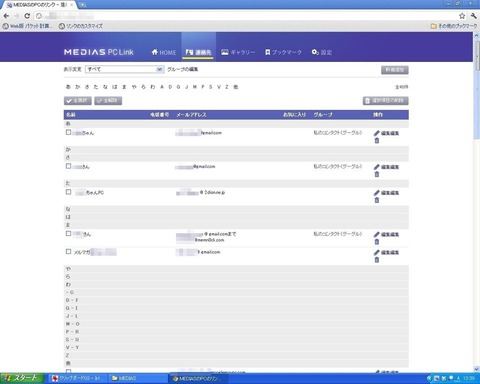Jump to わ in the alphabet index
The image size is (480, 384).
(x=152, y=87)
